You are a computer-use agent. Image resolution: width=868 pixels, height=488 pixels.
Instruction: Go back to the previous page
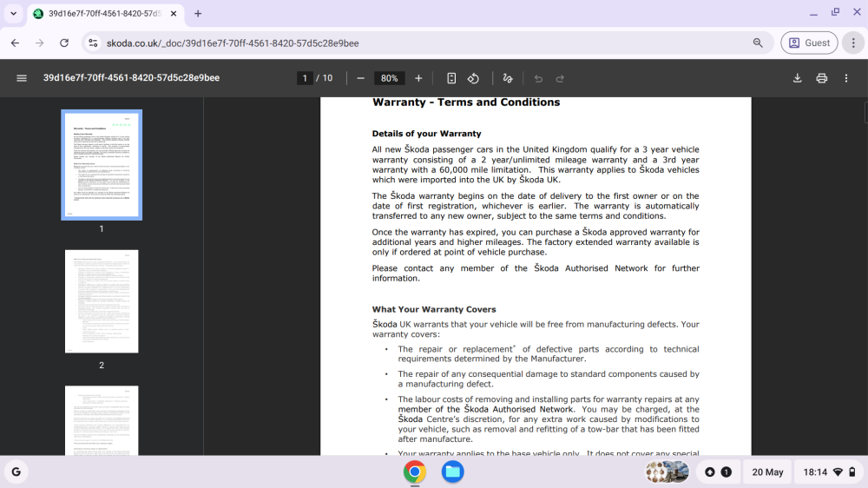pos(15,43)
